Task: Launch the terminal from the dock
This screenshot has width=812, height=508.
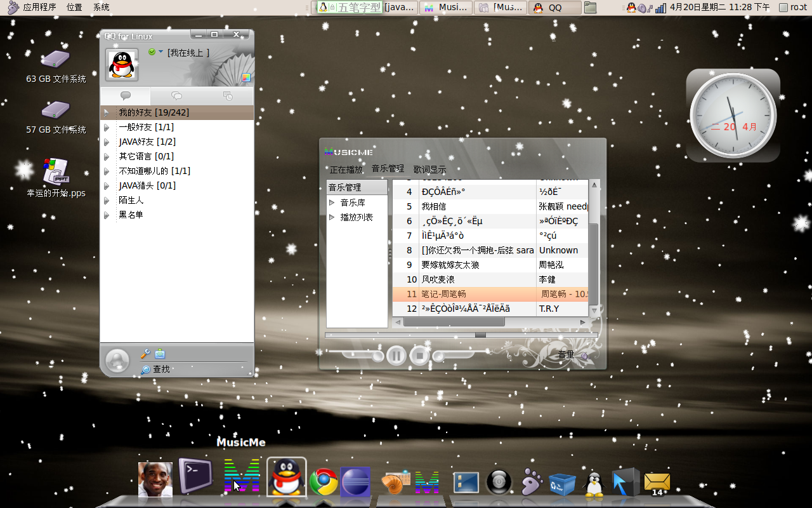Action: (x=195, y=476)
